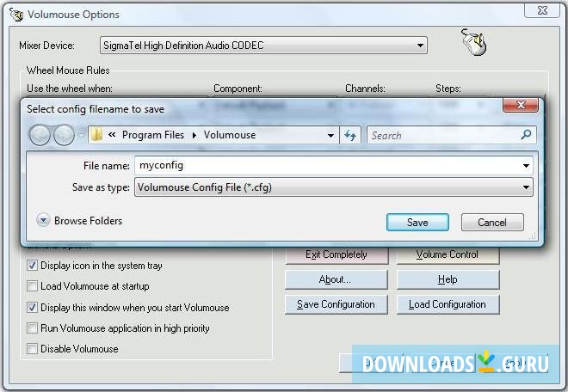Click the Forward navigation arrow in save dialog
568x392 pixels.
pos(64,135)
